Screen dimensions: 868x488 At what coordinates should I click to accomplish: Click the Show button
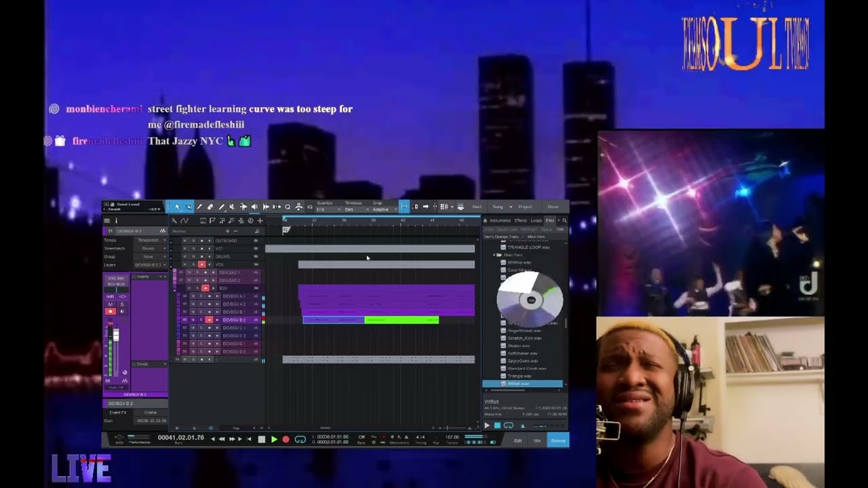pos(553,207)
